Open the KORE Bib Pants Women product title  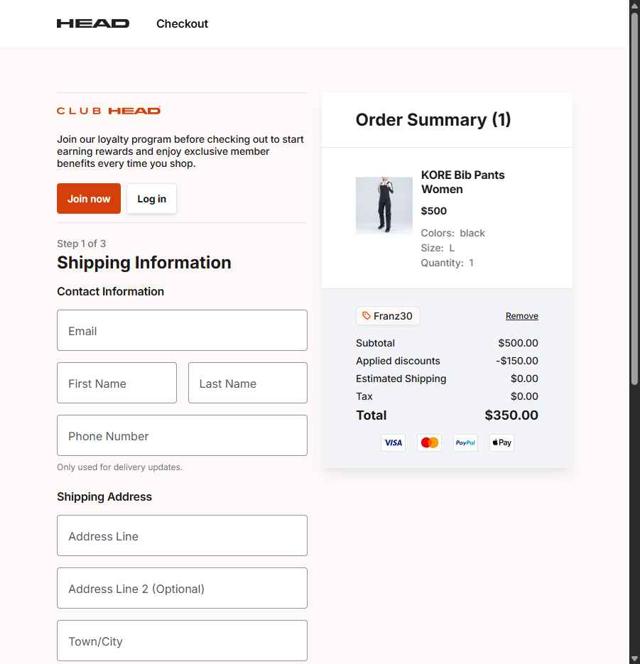[462, 182]
